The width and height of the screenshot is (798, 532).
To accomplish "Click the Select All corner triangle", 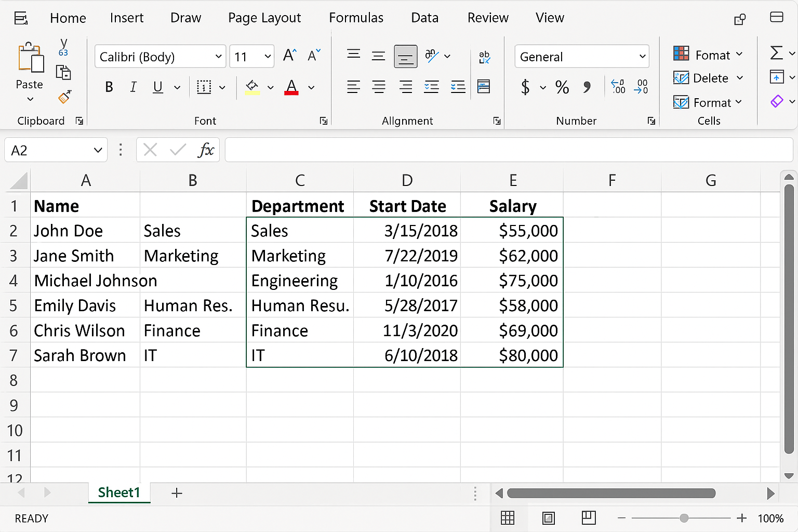I will pyautogui.click(x=19, y=181).
